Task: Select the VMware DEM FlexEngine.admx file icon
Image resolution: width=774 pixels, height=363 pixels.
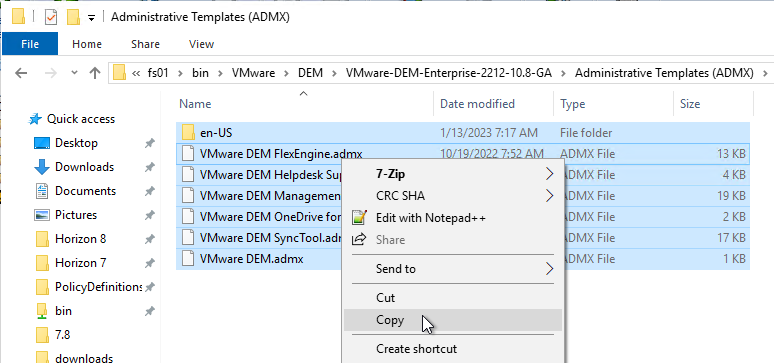Action: tap(188, 154)
